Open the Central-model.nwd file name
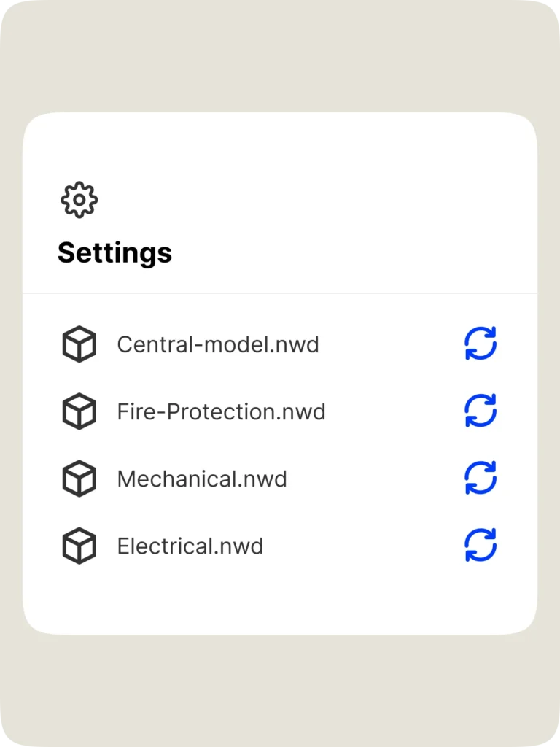 [x=218, y=344]
